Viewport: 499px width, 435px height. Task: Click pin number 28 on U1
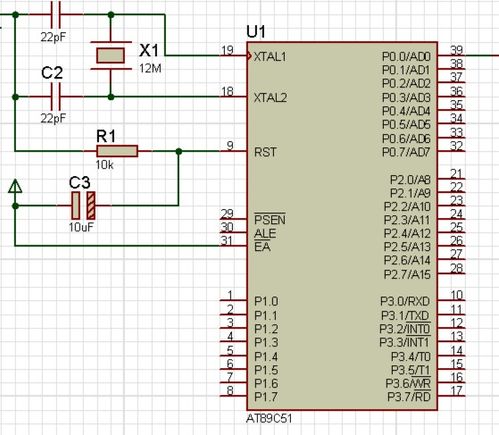click(x=456, y=268)
